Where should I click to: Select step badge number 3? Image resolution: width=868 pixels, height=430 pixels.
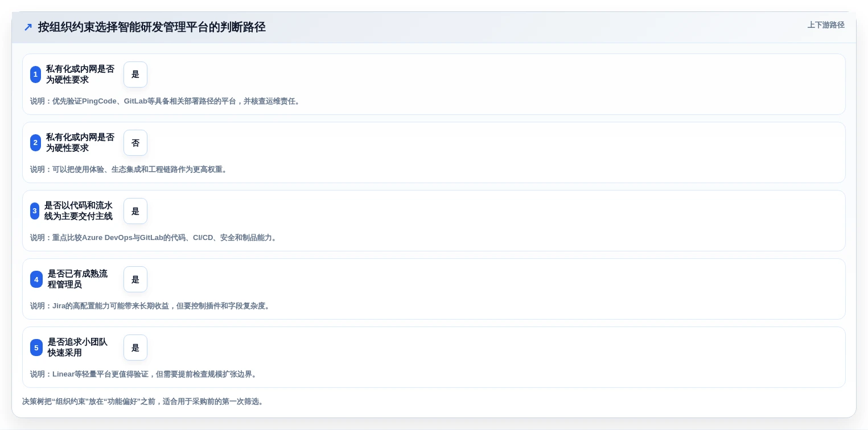pos(35,211)
